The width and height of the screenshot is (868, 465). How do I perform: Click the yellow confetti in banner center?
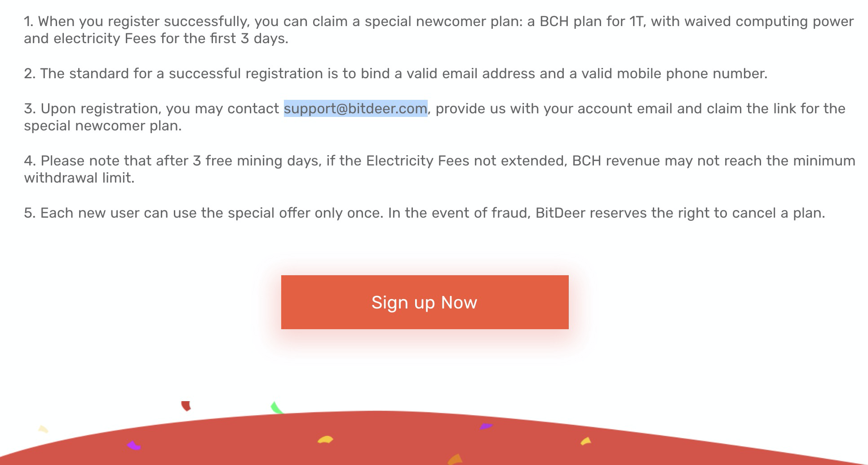[x=325, y=439]
